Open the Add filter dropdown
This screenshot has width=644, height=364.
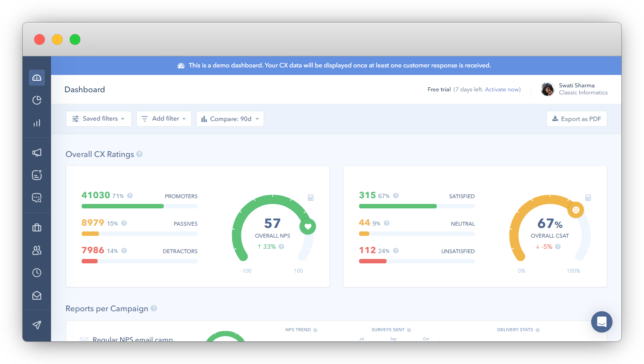(x=164, y=118)
